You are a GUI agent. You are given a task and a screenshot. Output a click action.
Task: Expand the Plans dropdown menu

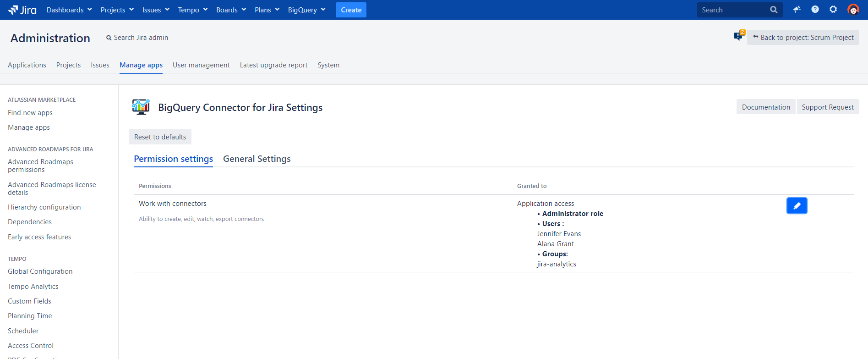[267, 10]
